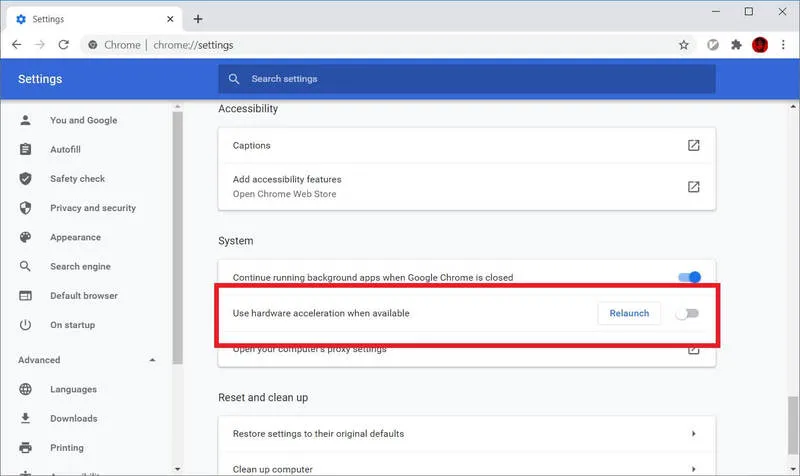The width and height of the screenshot is (800, 476).
Task: Click the clipboard icon beside Autofill
Action: 25,149
